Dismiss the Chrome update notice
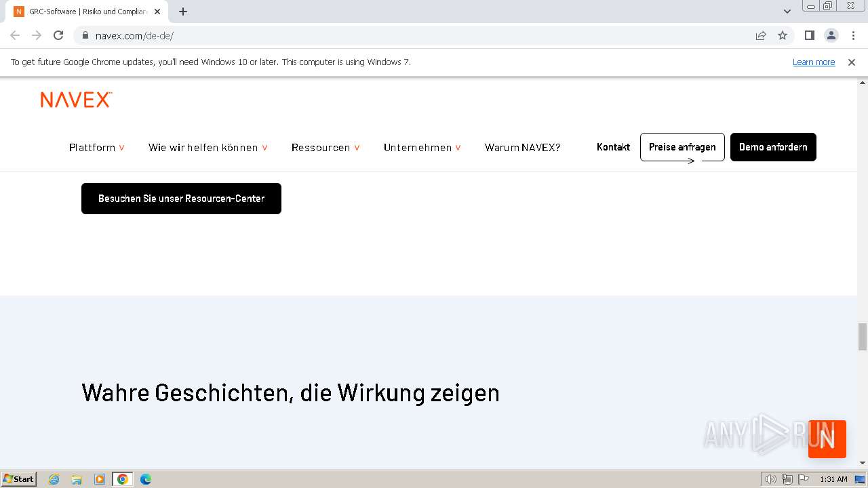 852,62
